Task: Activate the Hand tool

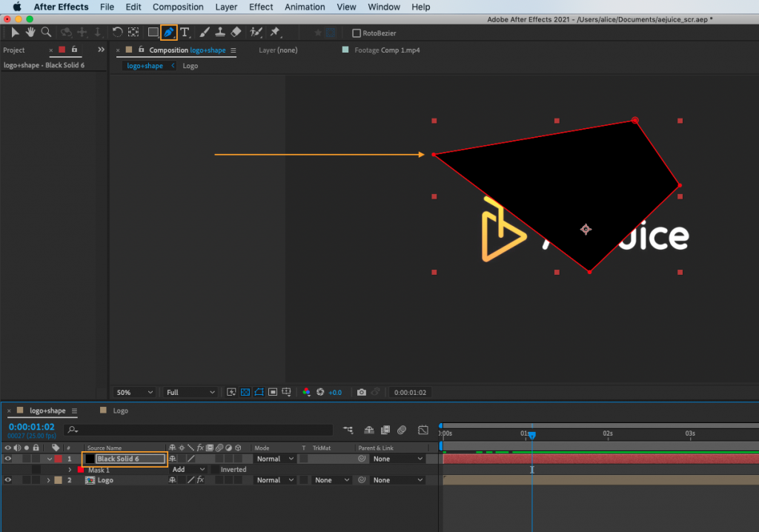Action: 30,32
